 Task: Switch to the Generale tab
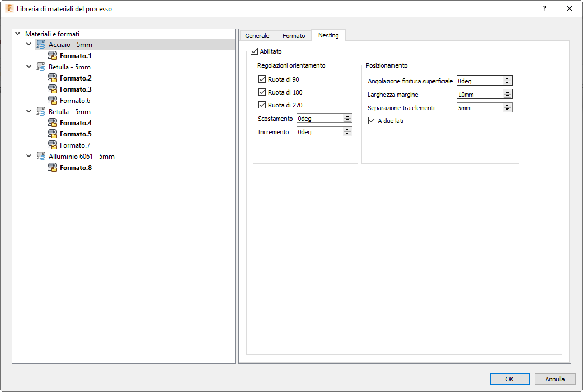click(257, 35)
